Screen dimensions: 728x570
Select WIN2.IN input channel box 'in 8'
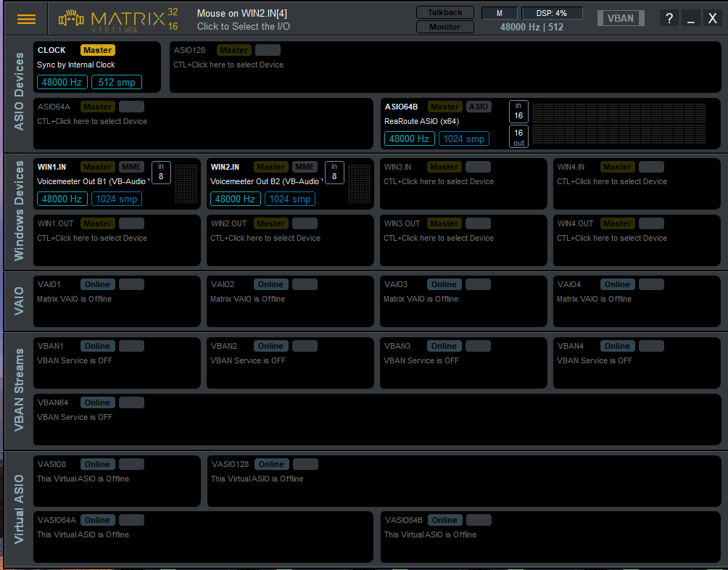pyautogui.click(x=334, y=172)
